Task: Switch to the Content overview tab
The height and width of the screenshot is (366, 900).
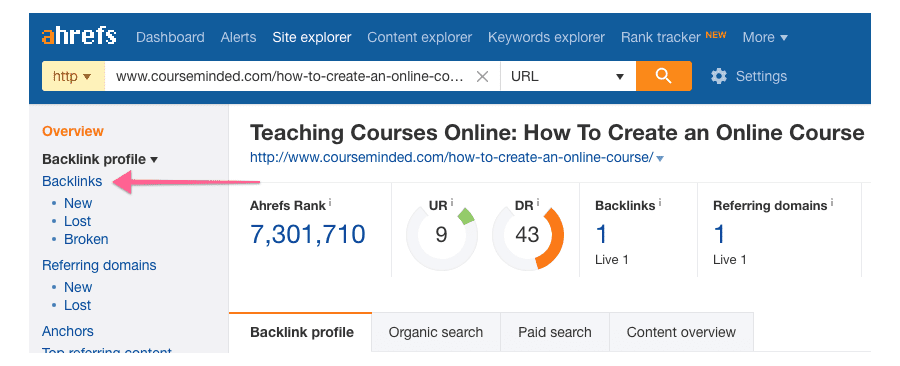Action: coord(681,332)
